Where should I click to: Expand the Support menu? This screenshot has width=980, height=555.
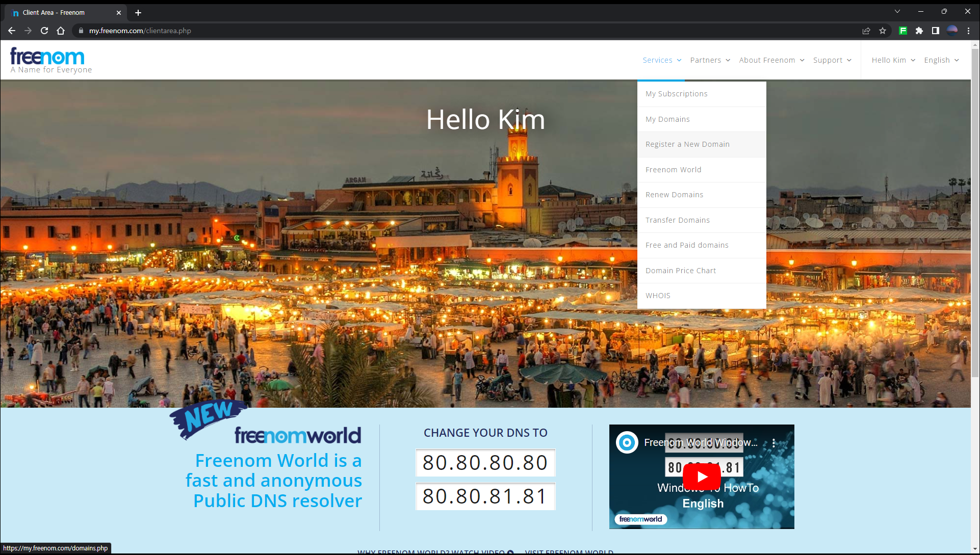832,60
